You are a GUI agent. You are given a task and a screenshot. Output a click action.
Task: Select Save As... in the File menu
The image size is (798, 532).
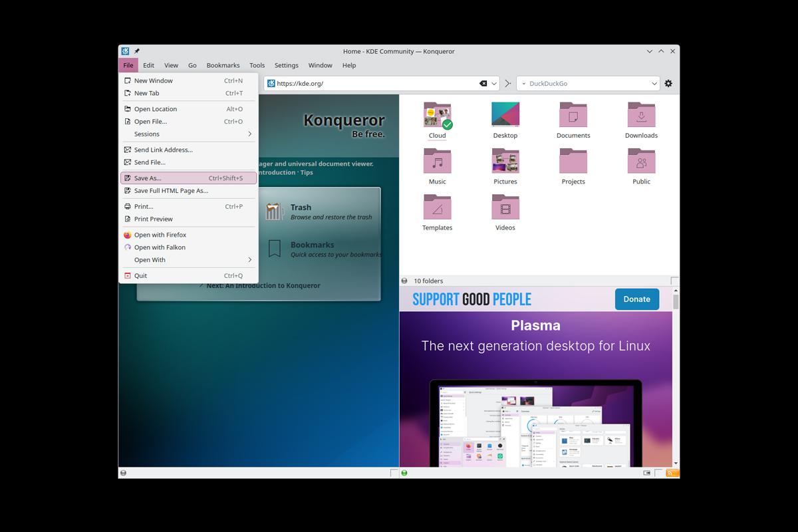click(188, 178)
